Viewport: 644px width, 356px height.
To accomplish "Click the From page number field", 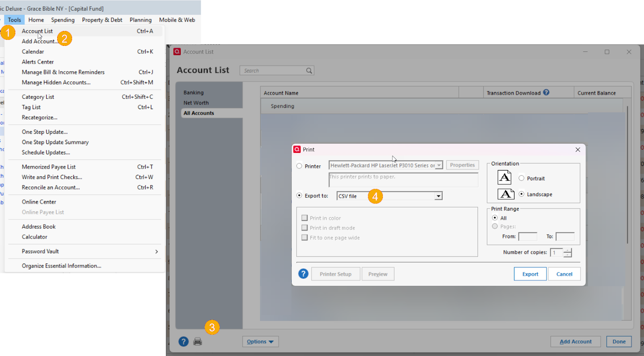I will coord(528,237).
